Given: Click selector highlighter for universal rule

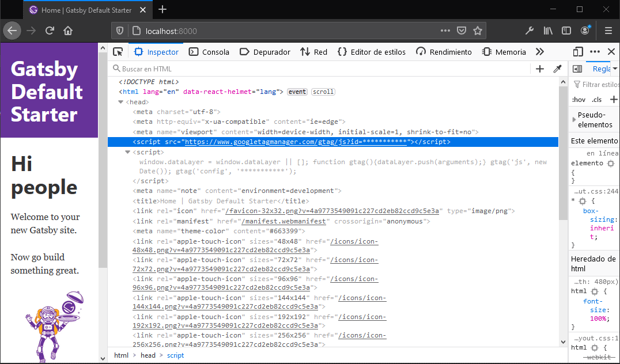Looking at the screenshot, I should coord(583,201).
